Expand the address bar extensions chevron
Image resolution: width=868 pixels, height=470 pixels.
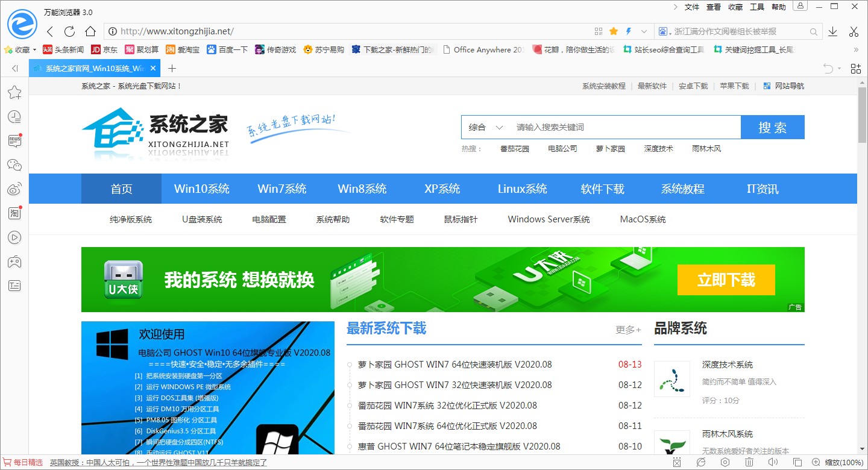[x=643, y=31]
